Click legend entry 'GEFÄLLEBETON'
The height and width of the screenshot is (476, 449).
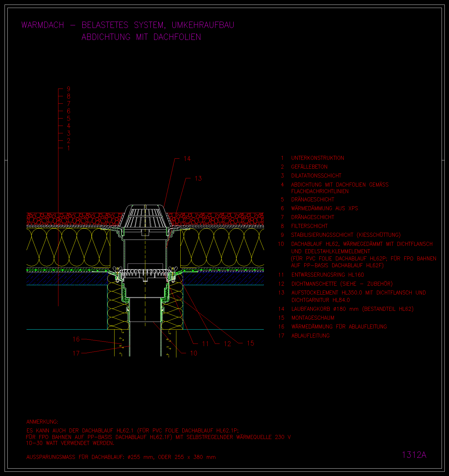pyautogui.click(x=309, y=167)
